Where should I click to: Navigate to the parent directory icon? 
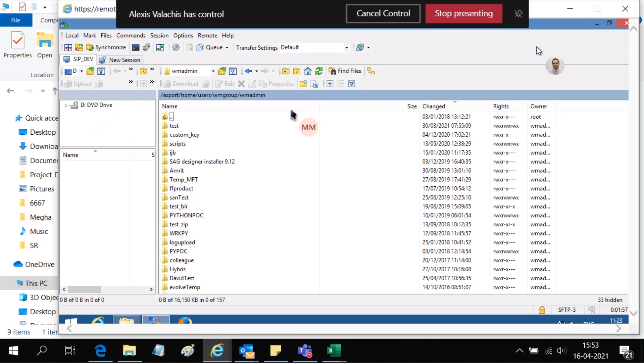(286, 71)
